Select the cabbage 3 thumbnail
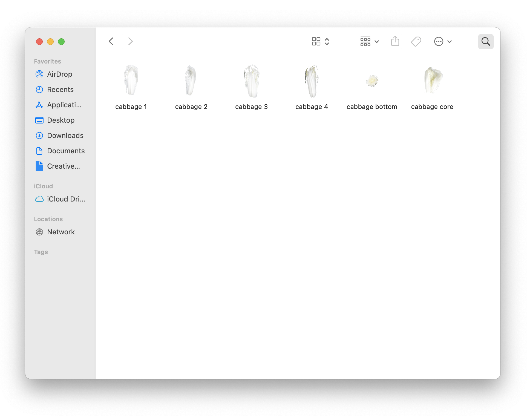Image resolution: width=530 pixels, height=420 pixels. point(251,81)
